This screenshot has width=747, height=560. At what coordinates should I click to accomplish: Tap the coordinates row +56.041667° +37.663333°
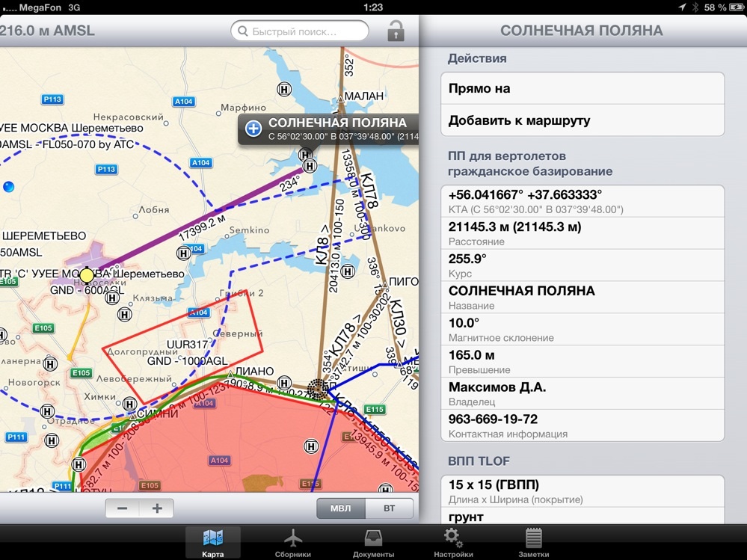click(x=582, y=201)
